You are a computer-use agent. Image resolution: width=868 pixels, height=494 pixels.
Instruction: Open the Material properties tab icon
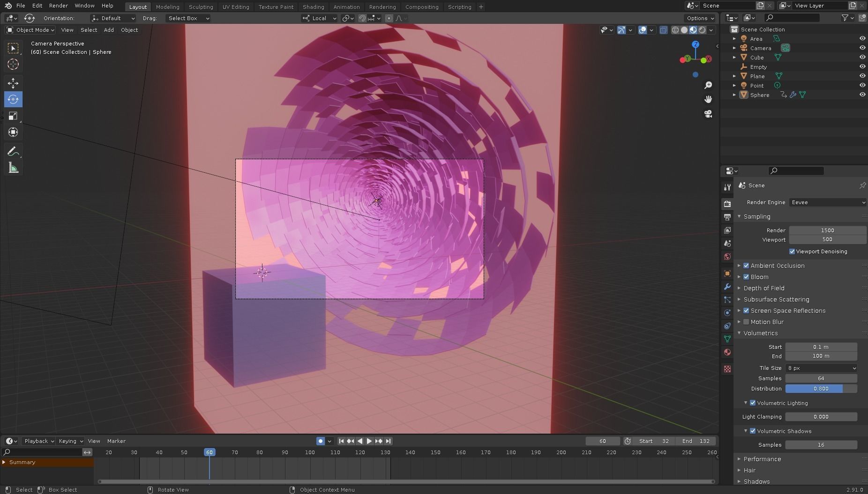click(x=727, y=352)
